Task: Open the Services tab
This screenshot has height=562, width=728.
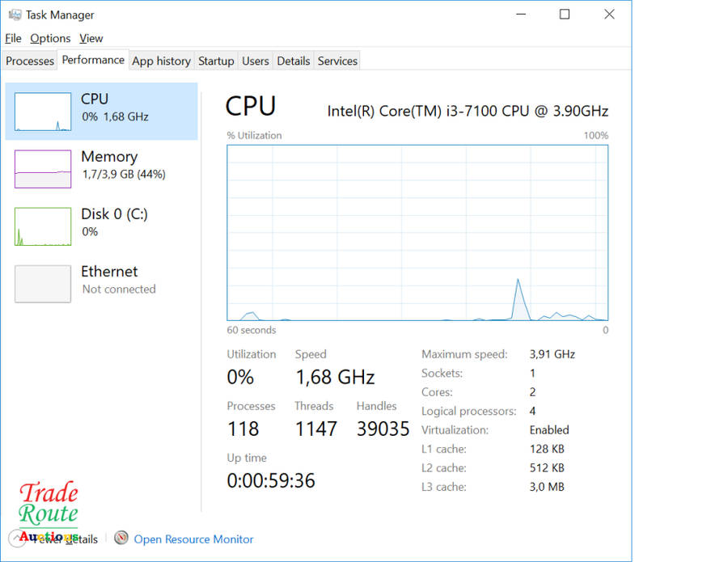Action: click(337, 61)
